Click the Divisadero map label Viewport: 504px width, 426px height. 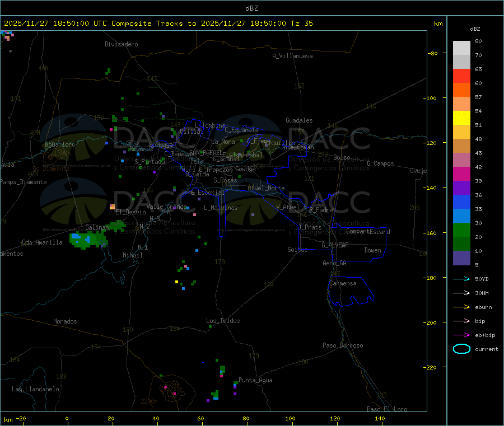pyautogui.click(x=121, y=44)
